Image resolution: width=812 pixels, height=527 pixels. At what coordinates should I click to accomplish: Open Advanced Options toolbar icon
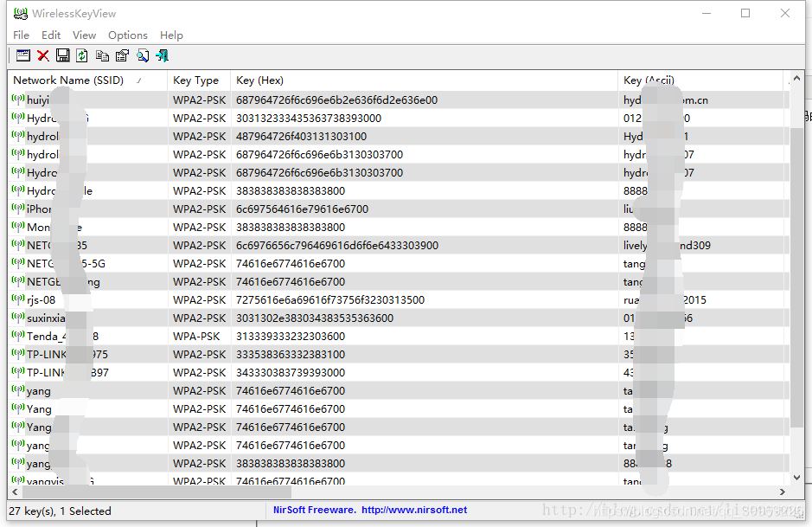click(x=23, y=56)
